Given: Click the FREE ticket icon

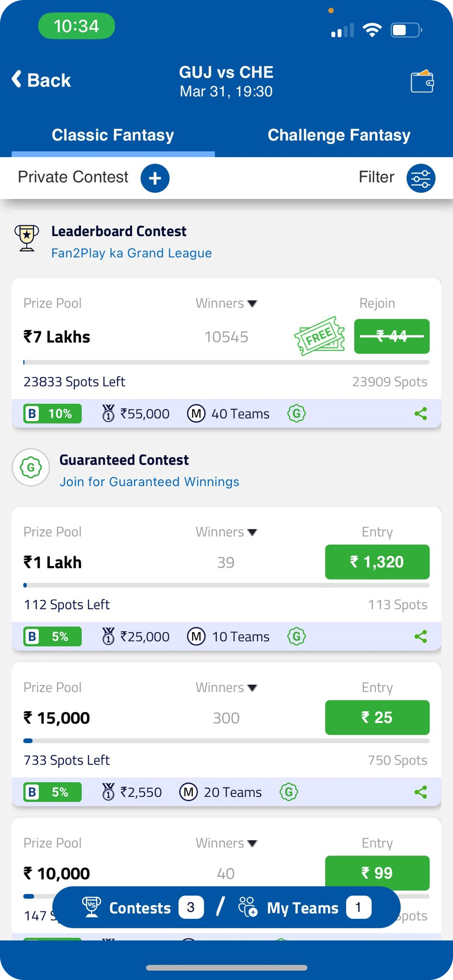Looking at the screenshot, I should (319, 336).
